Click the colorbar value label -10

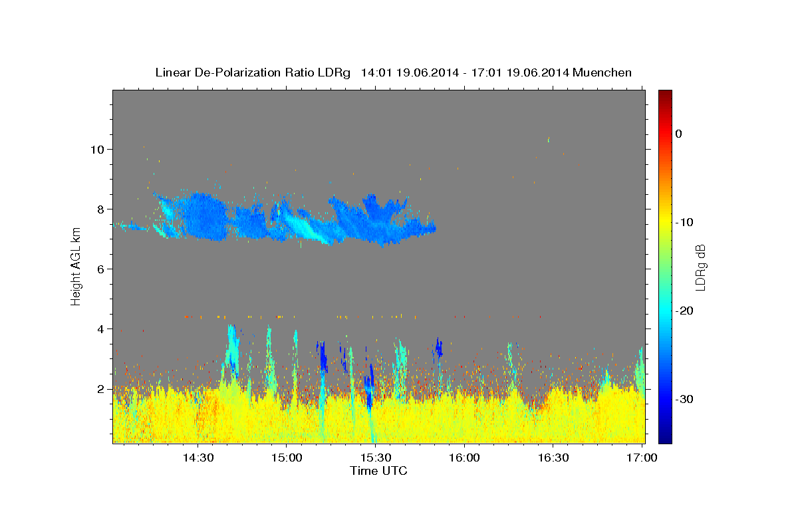(x=685, y=222)
